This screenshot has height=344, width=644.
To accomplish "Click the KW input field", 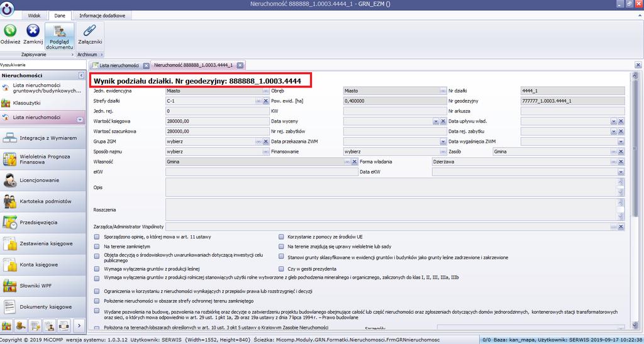I will 395,111.
